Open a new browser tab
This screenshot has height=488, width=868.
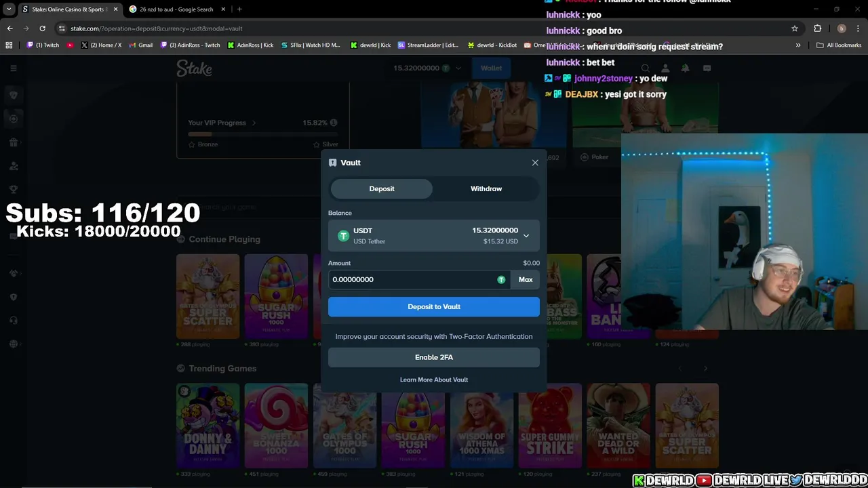pos(239,9)
